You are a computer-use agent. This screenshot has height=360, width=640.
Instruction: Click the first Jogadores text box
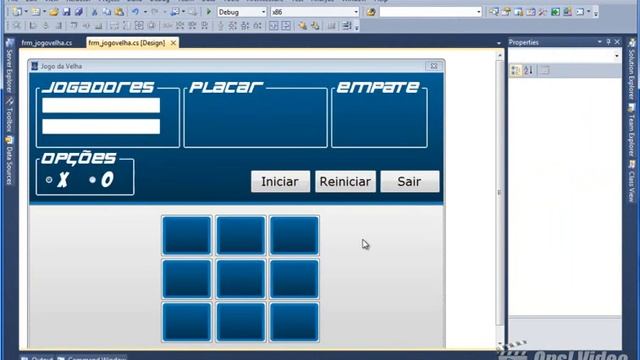(101, 105)
